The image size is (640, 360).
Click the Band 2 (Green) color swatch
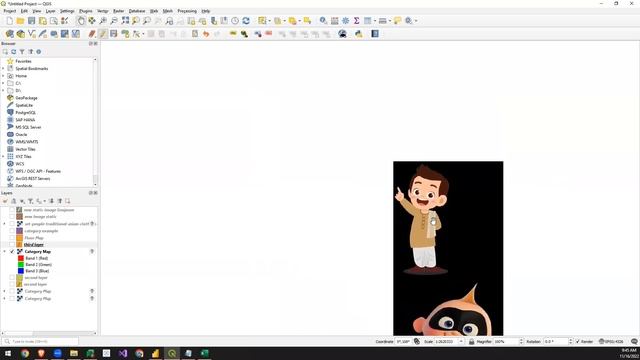point(21,264)
